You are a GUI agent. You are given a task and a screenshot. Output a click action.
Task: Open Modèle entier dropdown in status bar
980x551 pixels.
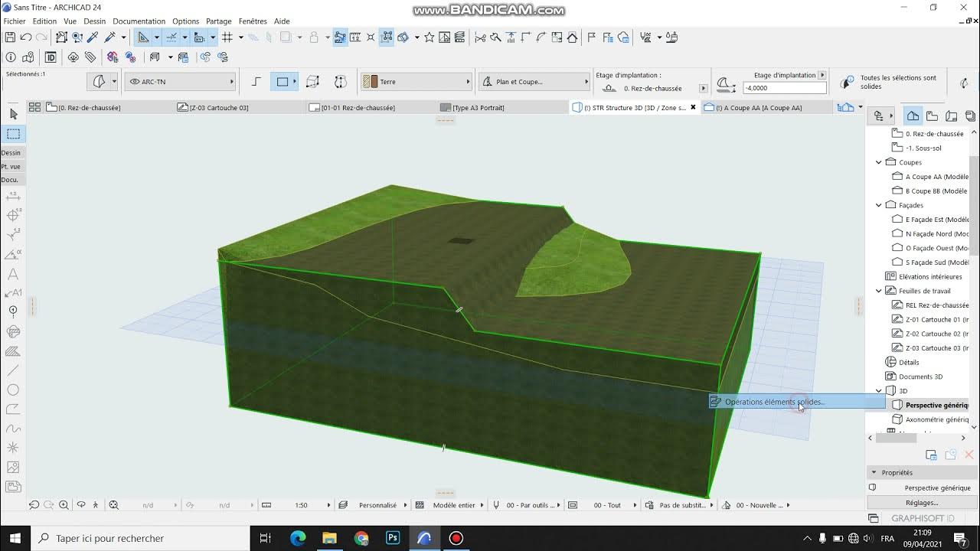449,505
